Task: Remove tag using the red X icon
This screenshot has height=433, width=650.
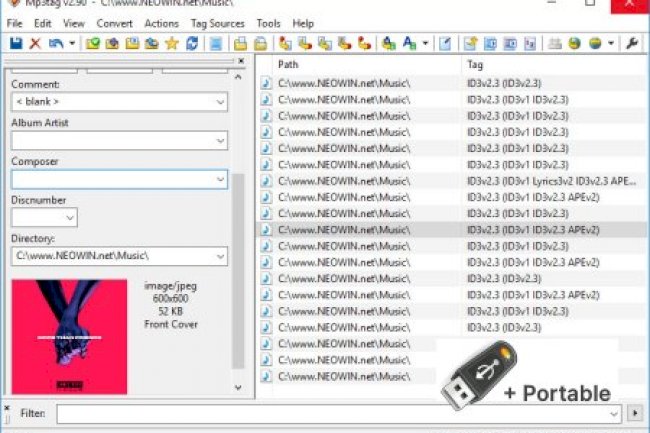Action: (x=36, y=43)
